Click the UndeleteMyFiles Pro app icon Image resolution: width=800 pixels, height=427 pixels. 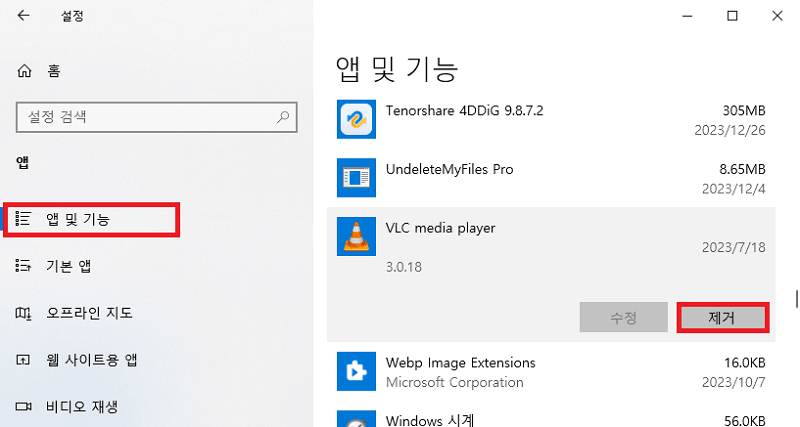click(x=356, y=178)
